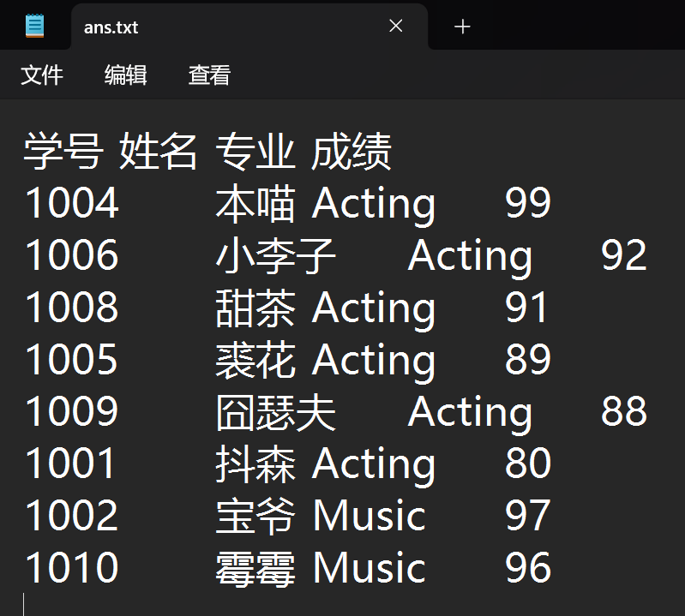
Task: Click the header word 专业
Action: [x=255, y=151]
